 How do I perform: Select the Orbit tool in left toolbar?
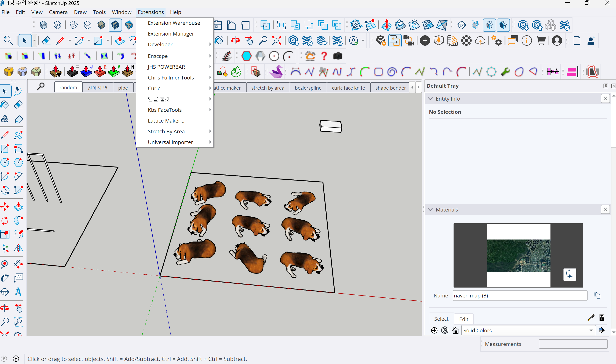tap(5, 308)
